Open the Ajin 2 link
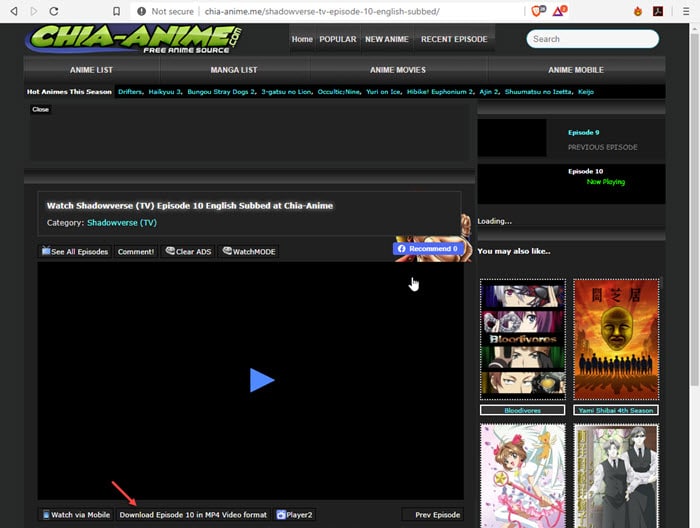Image resolution: width=700 pixels, height=528 pixels. pyautogui.click(x=489, y=91)
